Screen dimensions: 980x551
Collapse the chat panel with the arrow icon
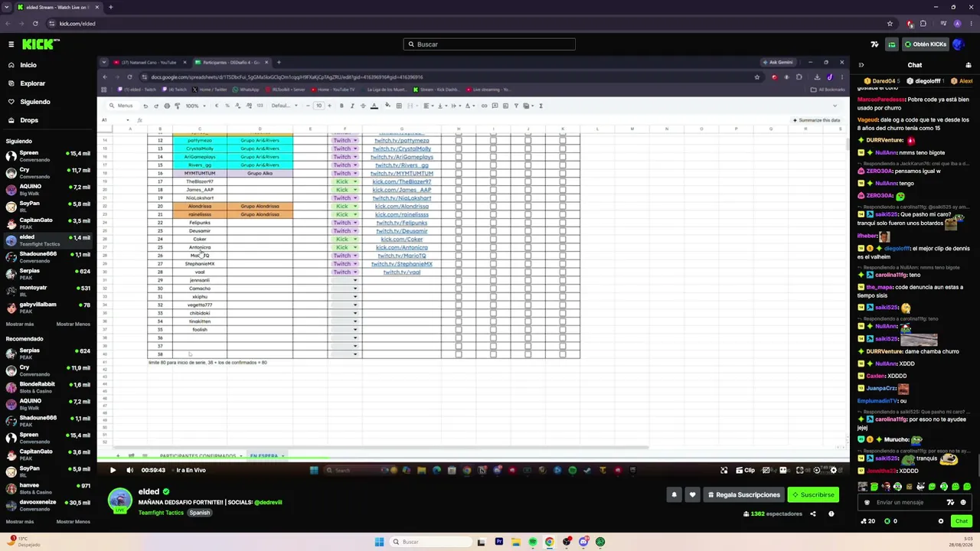click(861, 65)
